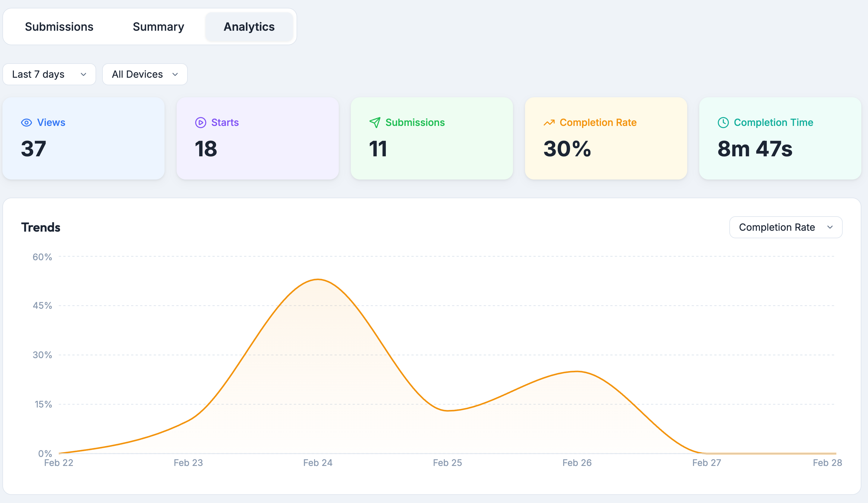Select the Analytics tab
The image size is (868, 503).
[249, 27]
